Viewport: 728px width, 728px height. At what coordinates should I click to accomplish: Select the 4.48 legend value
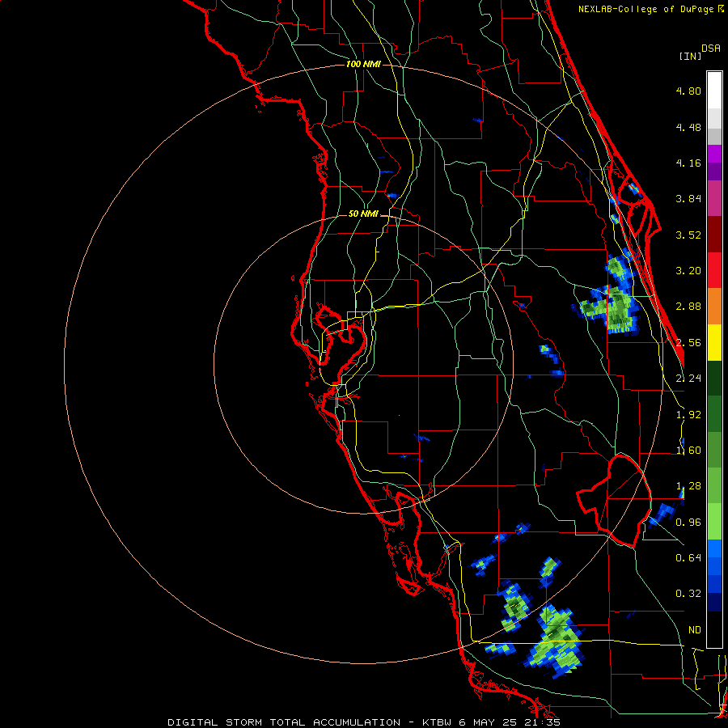(688, 127)
